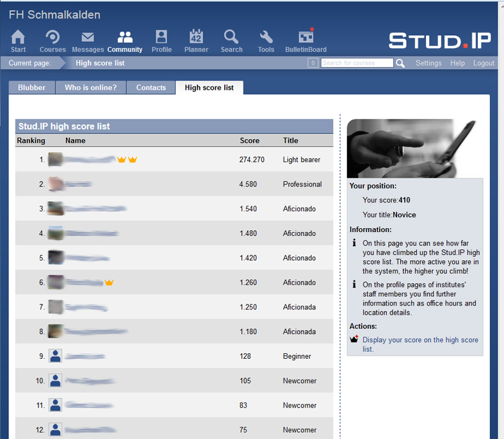
Task: Click score value 4.580
Action: pyautogui.click(x=248, y=185)
